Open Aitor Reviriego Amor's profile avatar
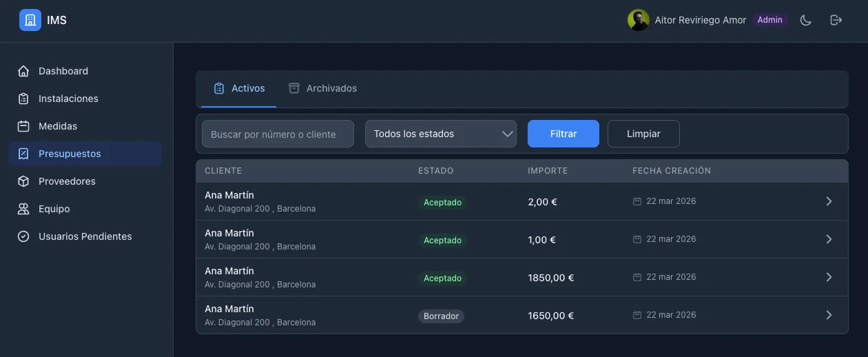 (638, 20)
